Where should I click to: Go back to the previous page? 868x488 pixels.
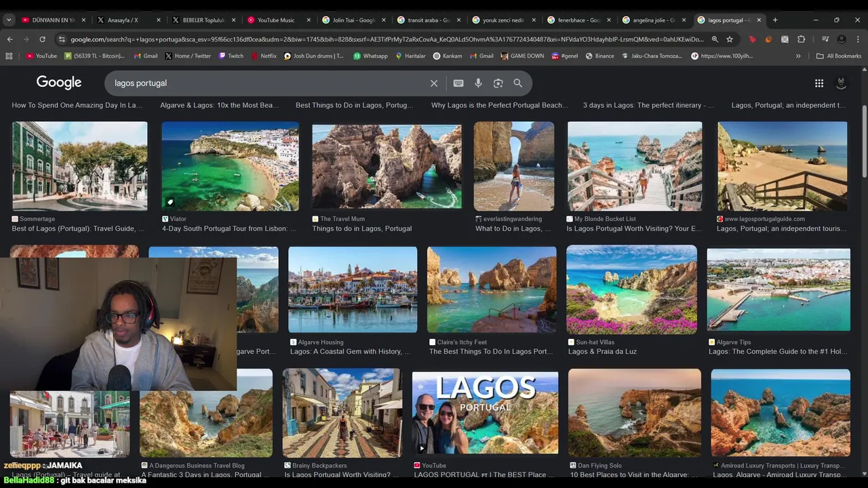point(10,39)
